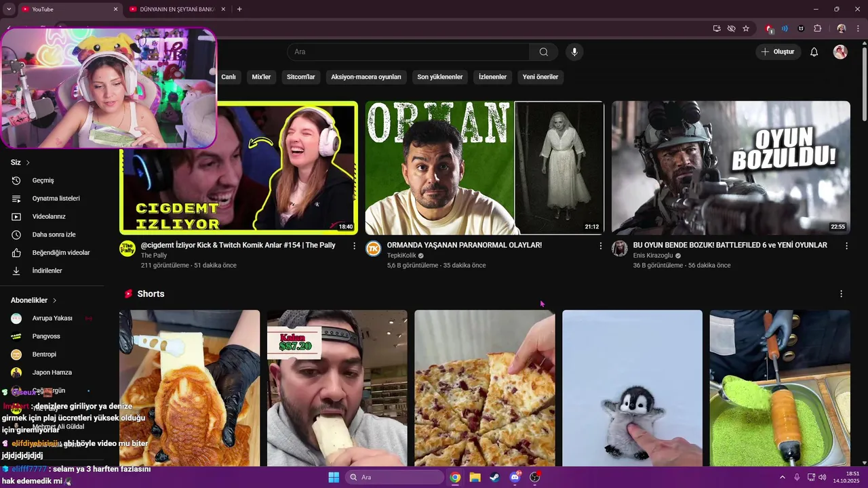Open the penguin toy Short
Image resolution: width=868 pixels, height=488 pixels.
pos(632,388)
